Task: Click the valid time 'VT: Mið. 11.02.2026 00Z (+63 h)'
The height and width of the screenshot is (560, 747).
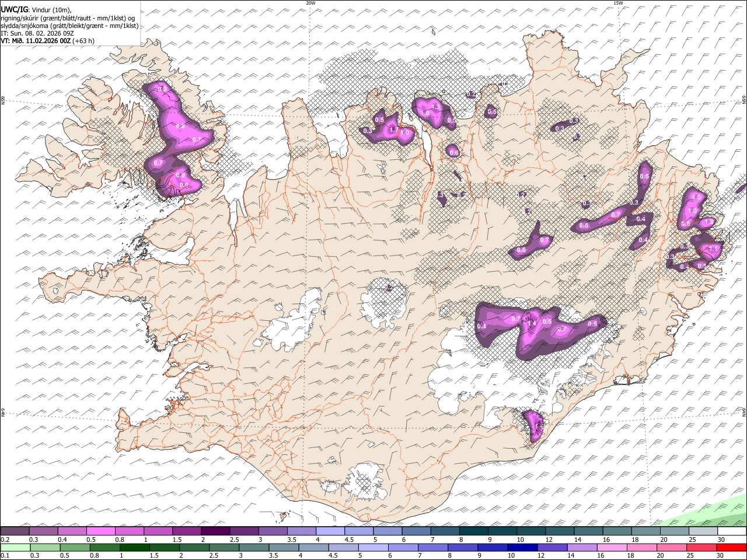Action: point(48,41)
